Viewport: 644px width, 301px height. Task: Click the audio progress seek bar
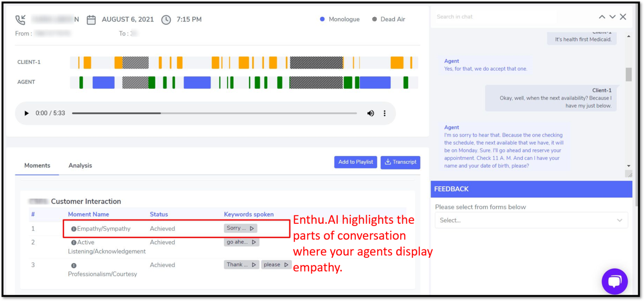(x=214, y=113)
